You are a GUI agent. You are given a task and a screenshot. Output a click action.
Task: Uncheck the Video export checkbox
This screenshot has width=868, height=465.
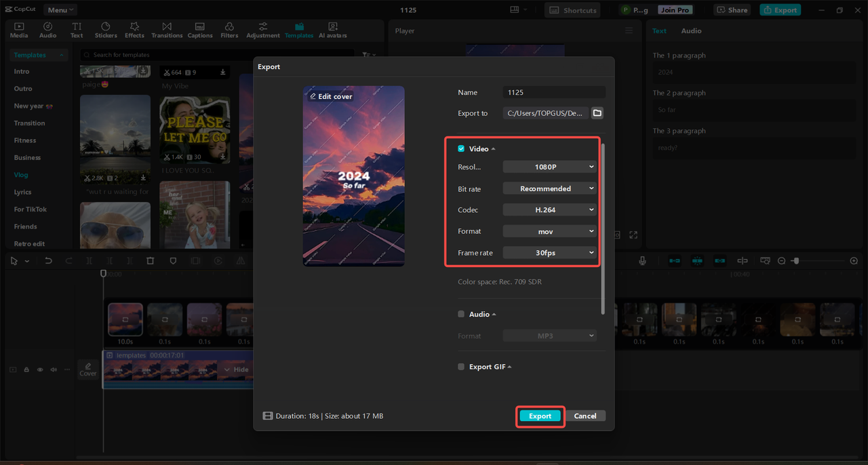(461, 148)
